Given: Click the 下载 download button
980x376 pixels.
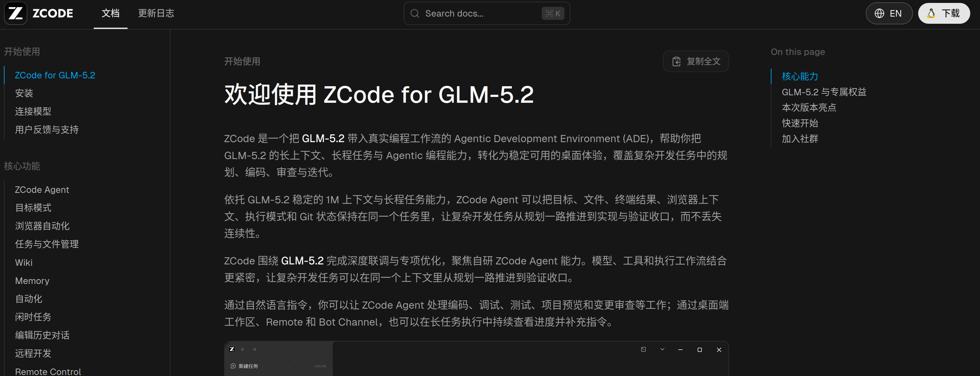Looking at the screenshot, I should 944,13.
